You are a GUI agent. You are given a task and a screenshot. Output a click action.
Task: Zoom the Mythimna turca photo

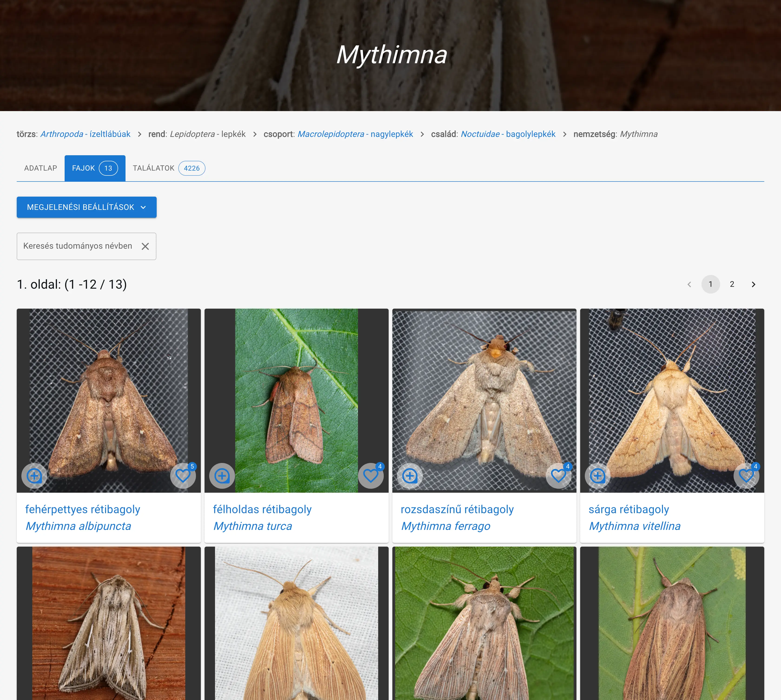[x=222, y=476]
